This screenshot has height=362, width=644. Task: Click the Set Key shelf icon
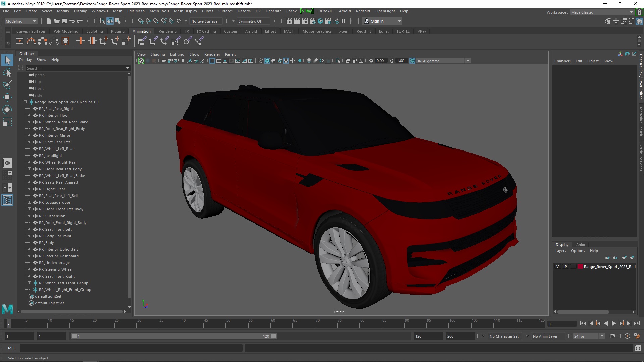[x=80, y=41]
